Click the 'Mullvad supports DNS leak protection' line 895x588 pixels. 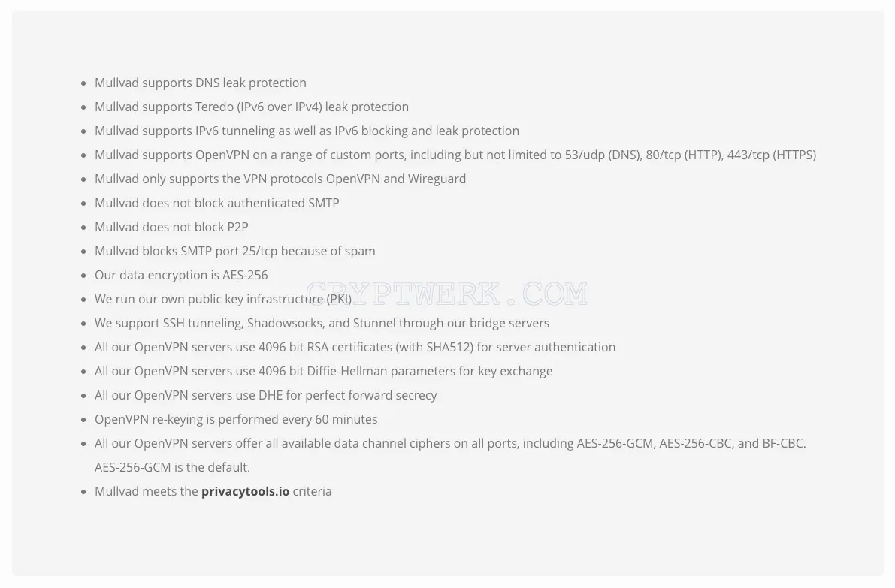tap(201, 83)
